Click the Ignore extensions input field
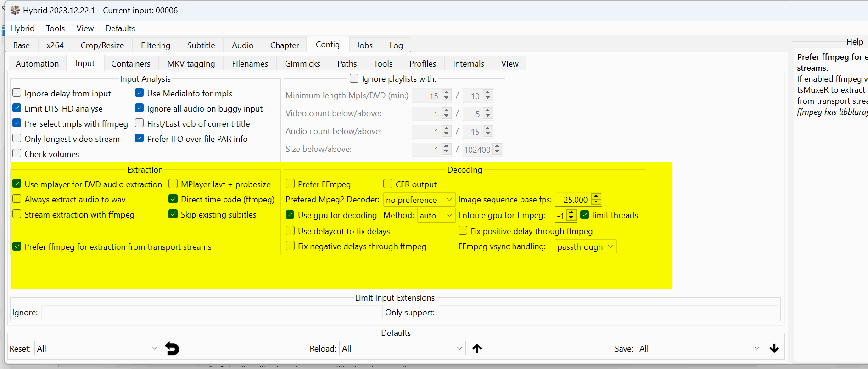The width and height of the screenshot is (868, 369). tap(212, 313)
